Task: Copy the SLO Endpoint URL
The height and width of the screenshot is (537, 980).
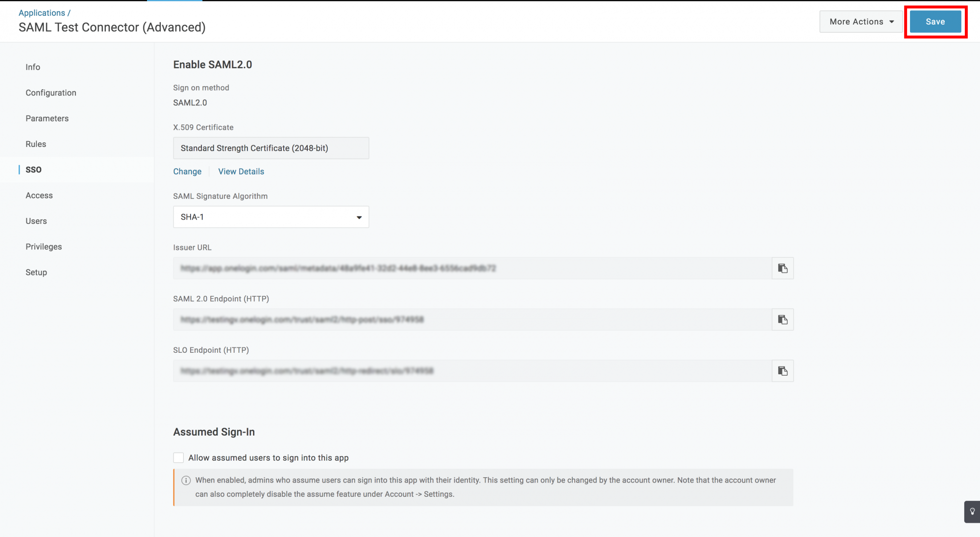Action: click(783, 371)
